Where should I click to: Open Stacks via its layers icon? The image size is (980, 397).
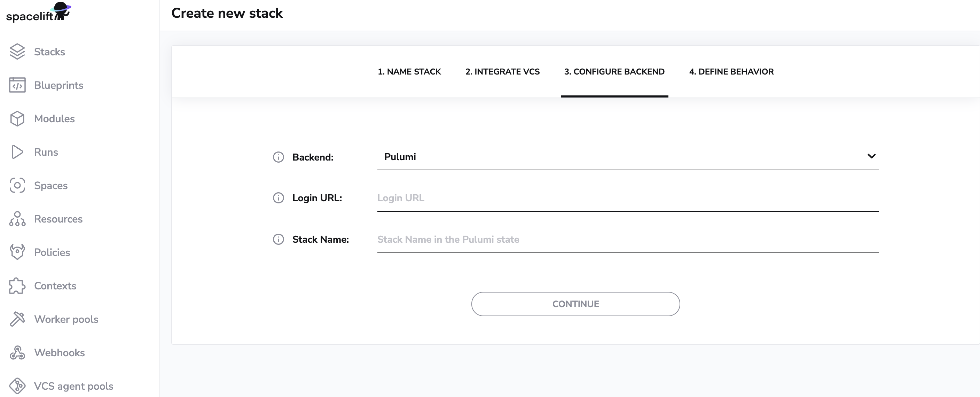pyautogui.click(x=17, y=52)
